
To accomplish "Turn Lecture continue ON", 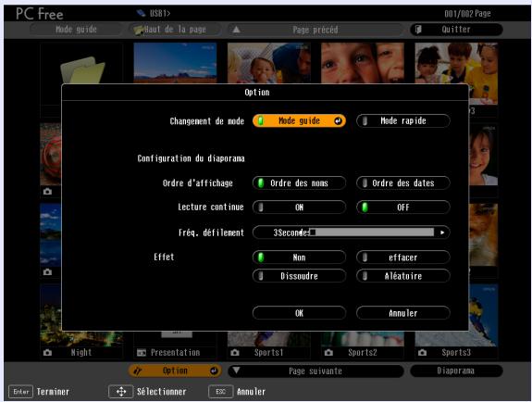I will [x=299, y=207].
